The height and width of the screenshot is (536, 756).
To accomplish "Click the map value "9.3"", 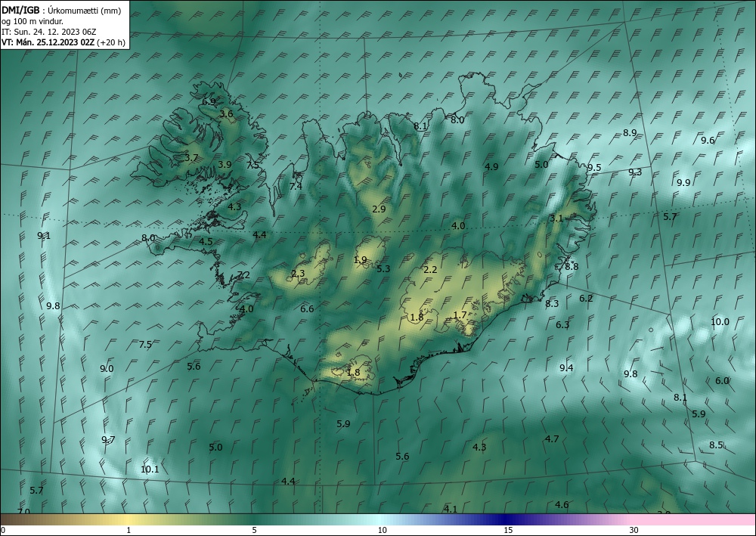I will click(x=635, y=172).
